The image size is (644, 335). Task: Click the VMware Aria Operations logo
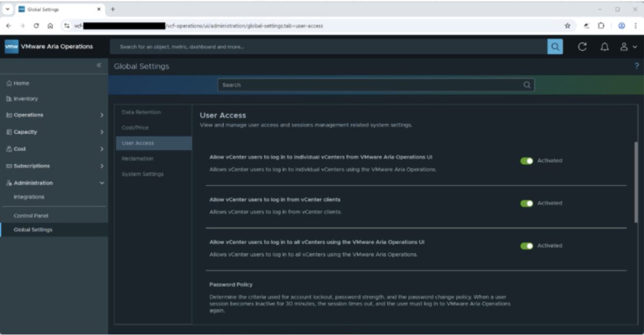pos(11,47)
